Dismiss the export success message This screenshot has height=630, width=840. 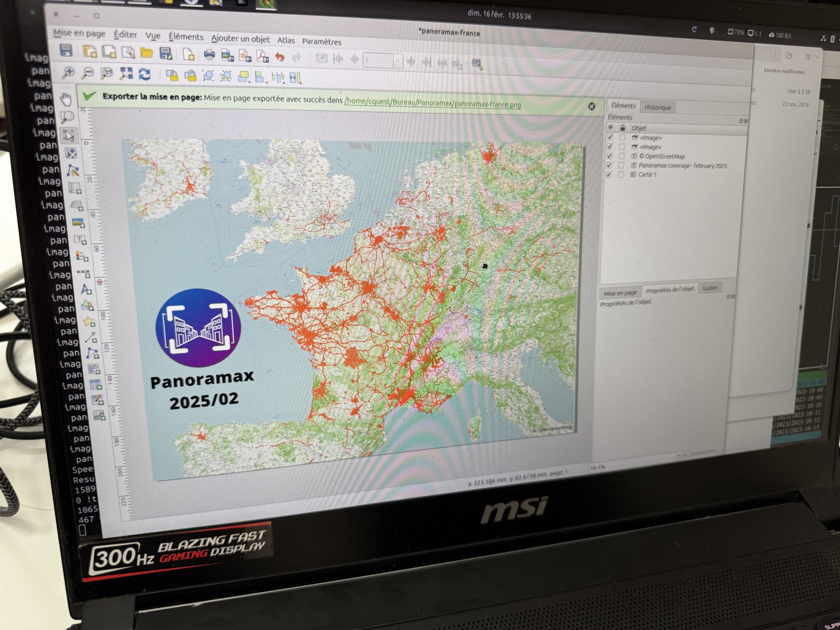tap(592, 107)
